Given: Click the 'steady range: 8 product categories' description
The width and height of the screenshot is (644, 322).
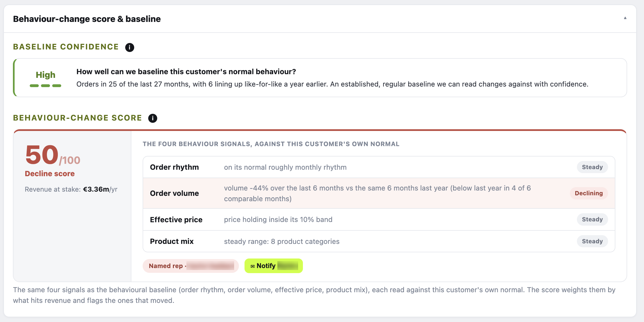Looking at the screenshot, I should pyautogui.click(x=282, y=241).
